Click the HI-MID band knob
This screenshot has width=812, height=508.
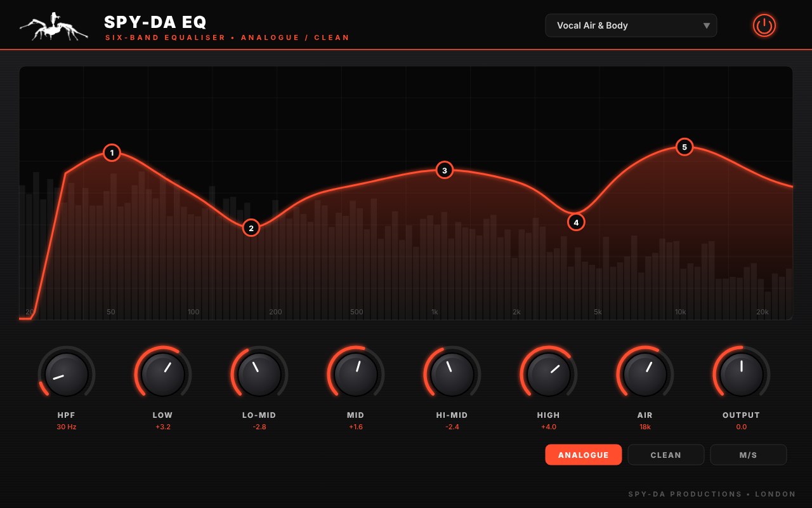point(452,375)
